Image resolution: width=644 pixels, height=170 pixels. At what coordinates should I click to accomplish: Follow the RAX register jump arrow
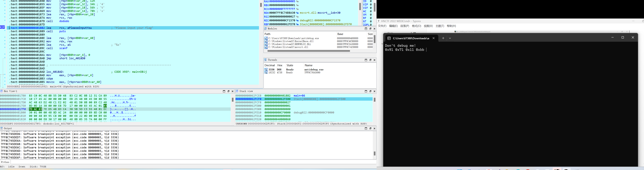coord(298,1)
